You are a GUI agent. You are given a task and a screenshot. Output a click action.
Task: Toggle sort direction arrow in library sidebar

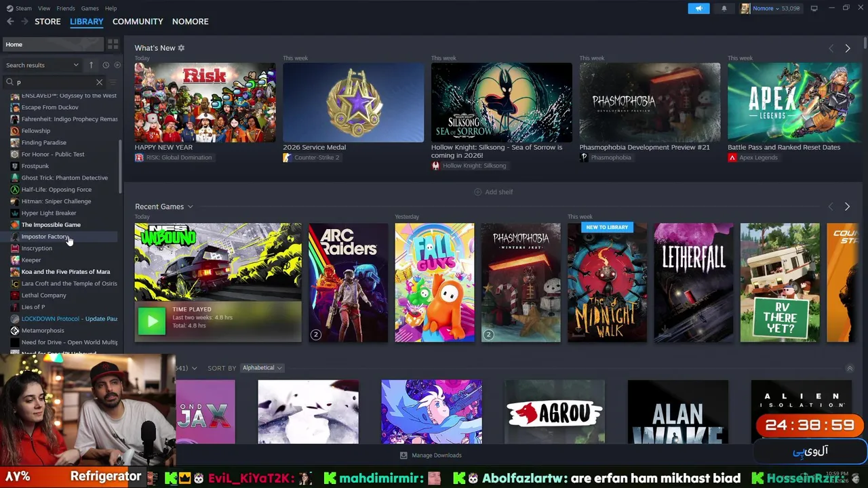[91, 65]
